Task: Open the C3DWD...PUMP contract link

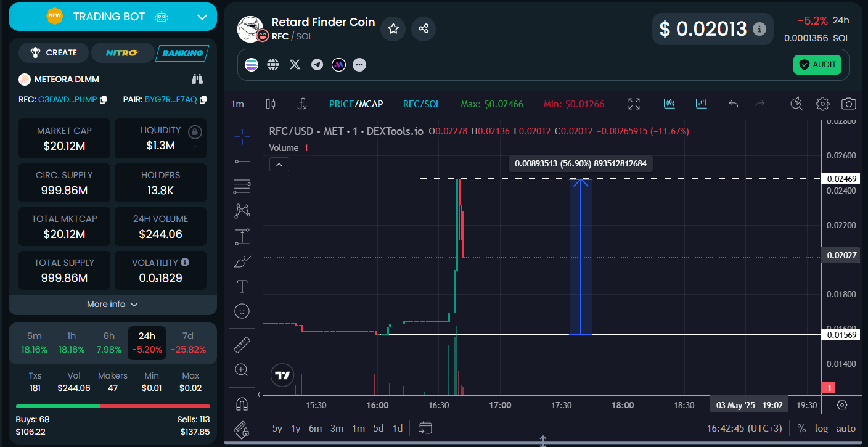Action: click(67, 99)
